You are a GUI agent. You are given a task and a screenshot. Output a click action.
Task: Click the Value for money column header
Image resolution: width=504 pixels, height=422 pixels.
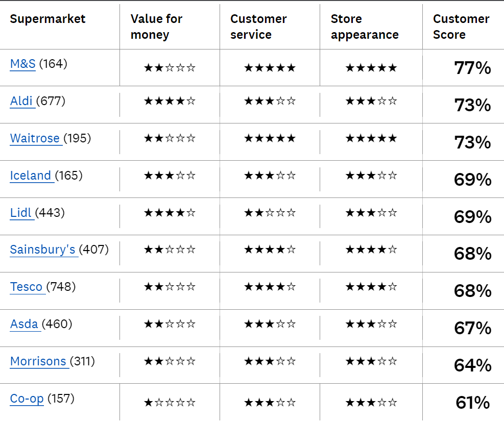156,27
